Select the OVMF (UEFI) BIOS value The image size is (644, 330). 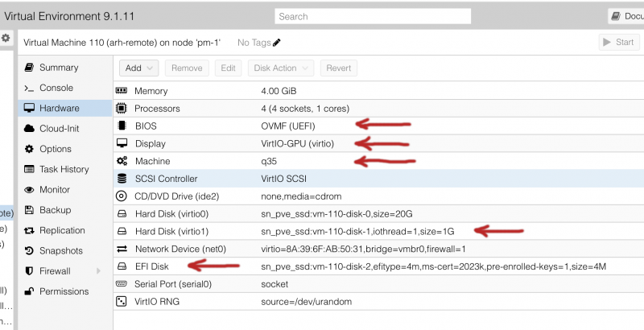288,126
